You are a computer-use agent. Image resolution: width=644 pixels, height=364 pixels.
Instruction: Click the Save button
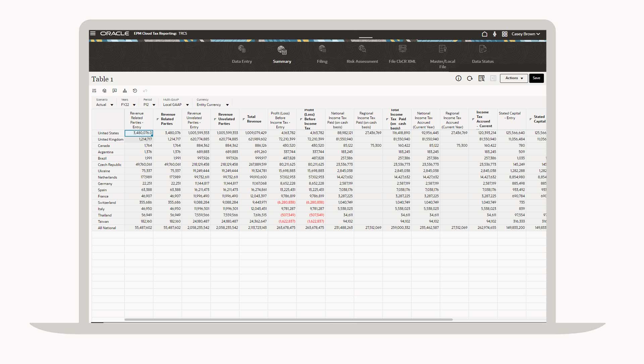pyautogui.click(x=536, y=78)
